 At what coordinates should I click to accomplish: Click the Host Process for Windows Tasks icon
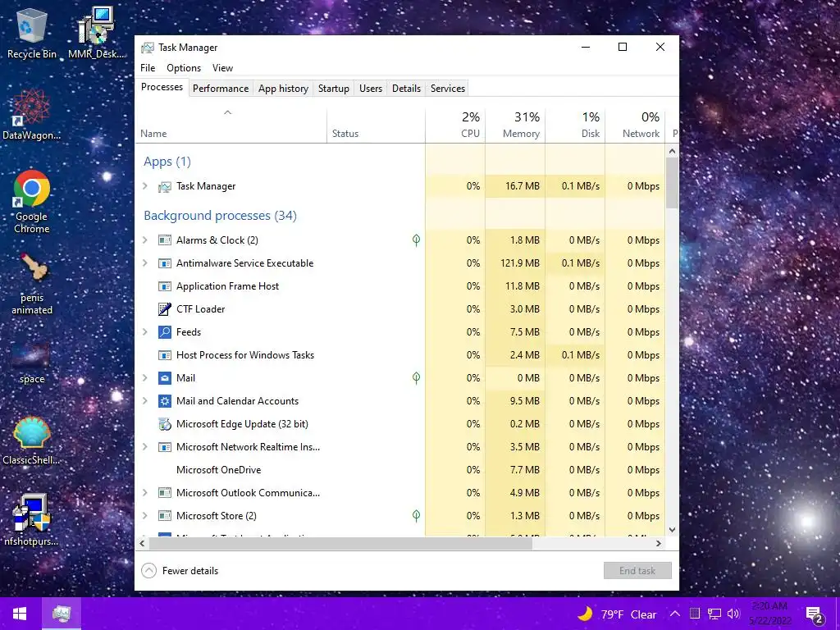164,355
